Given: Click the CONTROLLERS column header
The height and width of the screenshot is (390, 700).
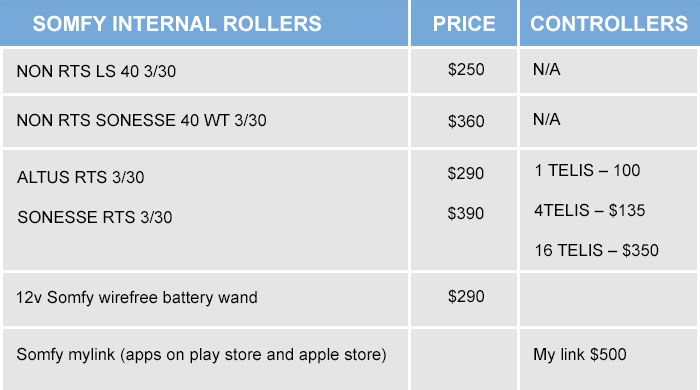Looking at the screenshot, I should 609,24.
